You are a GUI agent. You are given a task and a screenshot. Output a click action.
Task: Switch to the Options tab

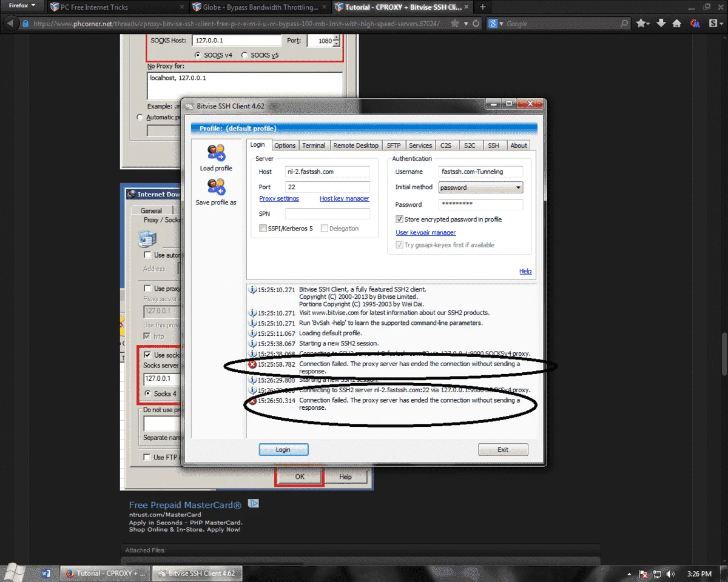285,145
